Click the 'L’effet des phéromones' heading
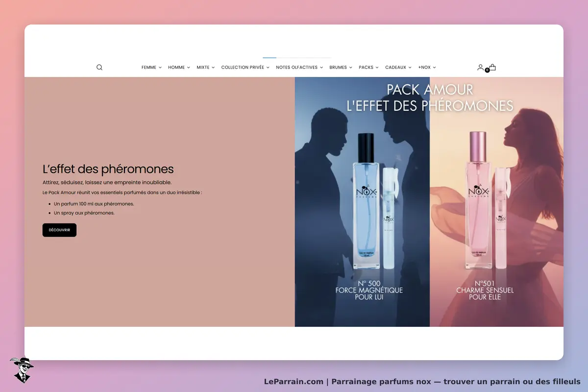The width and height of the screenshot is (588, 392). pyautogui.click(x=108, y=169)
